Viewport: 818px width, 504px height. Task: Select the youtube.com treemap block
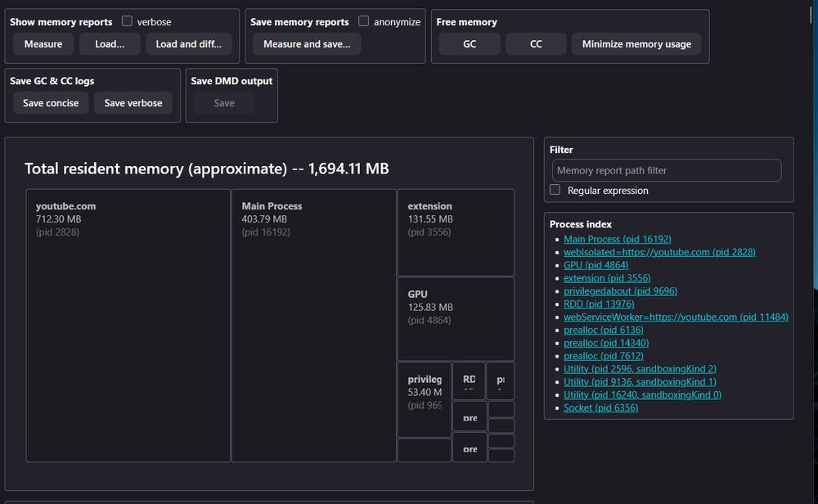128,326
